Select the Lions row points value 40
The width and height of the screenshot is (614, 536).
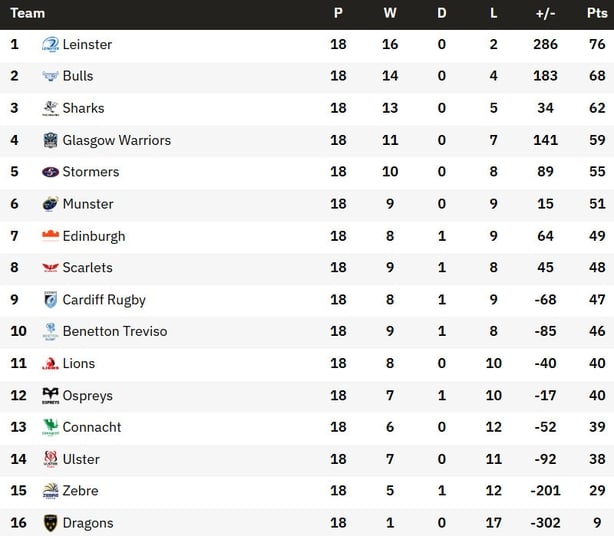(597, 363)
